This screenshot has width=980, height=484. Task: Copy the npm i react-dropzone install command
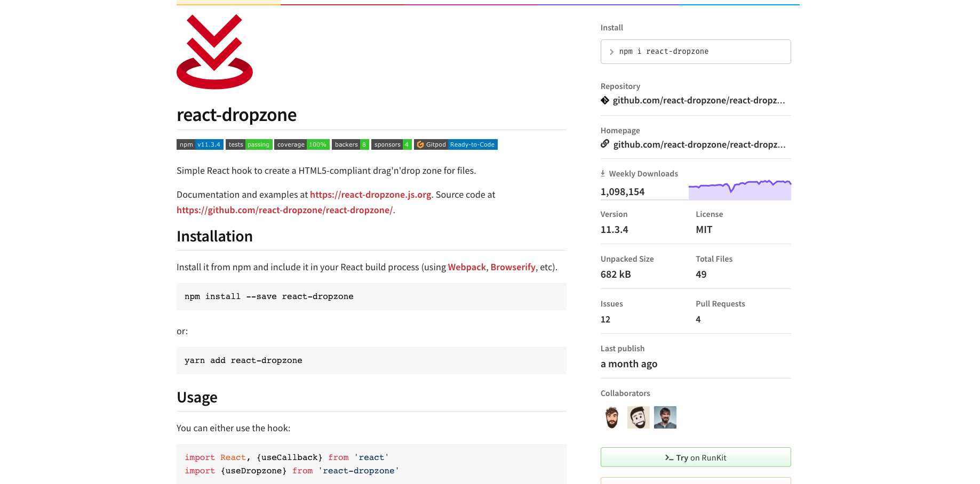coord(696,52)
